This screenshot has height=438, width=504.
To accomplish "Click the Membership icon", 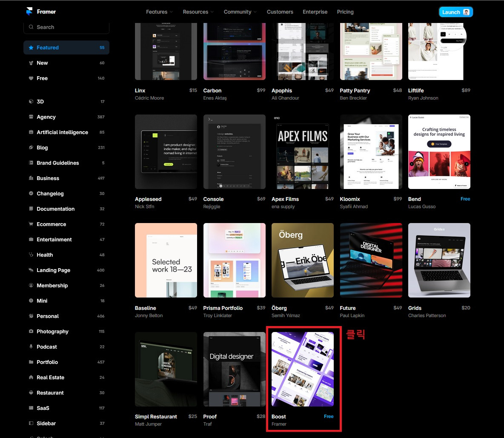I will pyautogui.click(x=31, y=285).
